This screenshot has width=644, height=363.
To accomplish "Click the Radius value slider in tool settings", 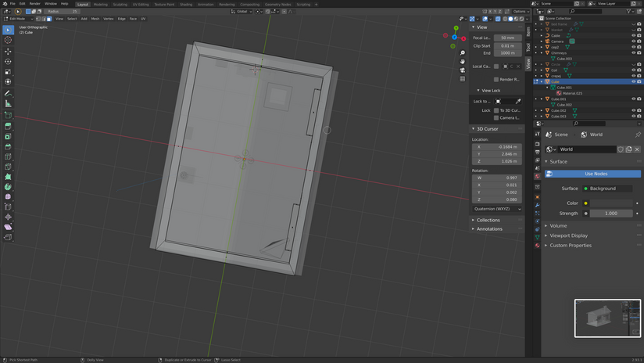I will click(x=62, y=12).
